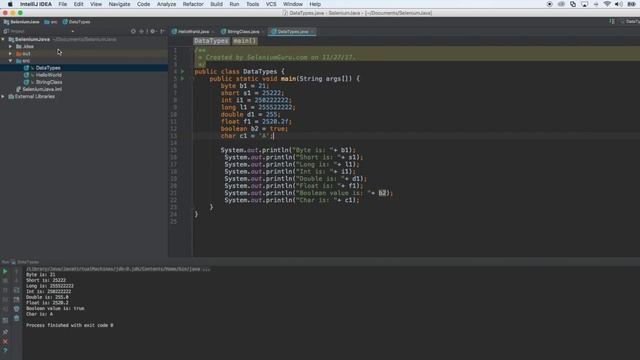Rerun DataTypes with green play button
Screen dimensions: 640x360
click(x=5, y=271)
